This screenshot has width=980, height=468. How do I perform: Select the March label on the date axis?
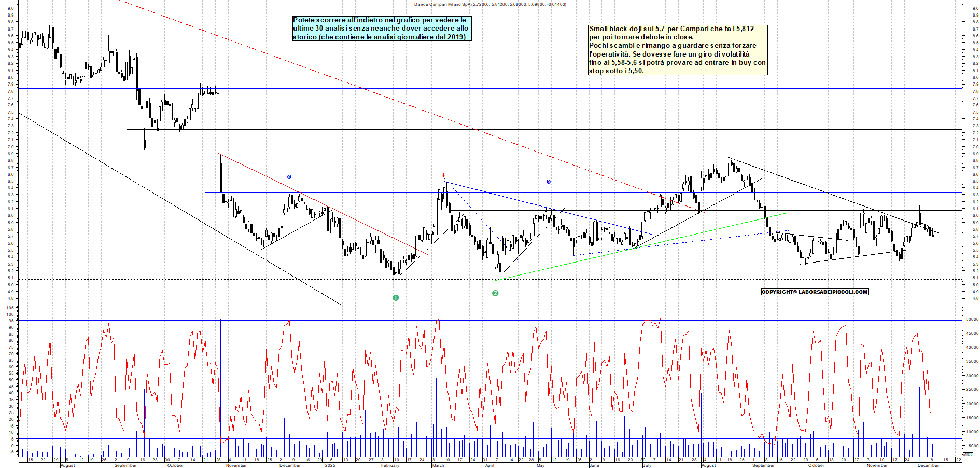pos(438,465)
